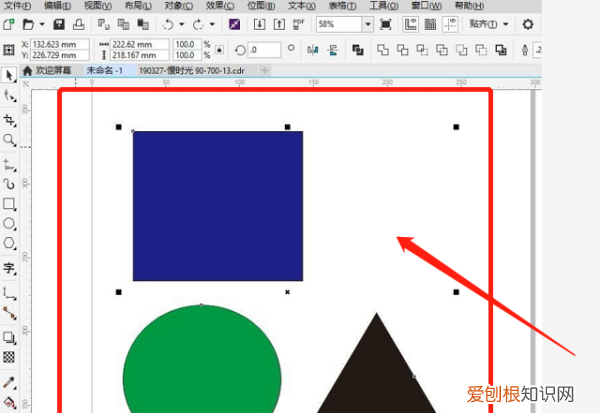The height and width of the screenshot is (413, 600).
Task: Switch to the 欢迎屏幕 tab
Action: (54, 71)
